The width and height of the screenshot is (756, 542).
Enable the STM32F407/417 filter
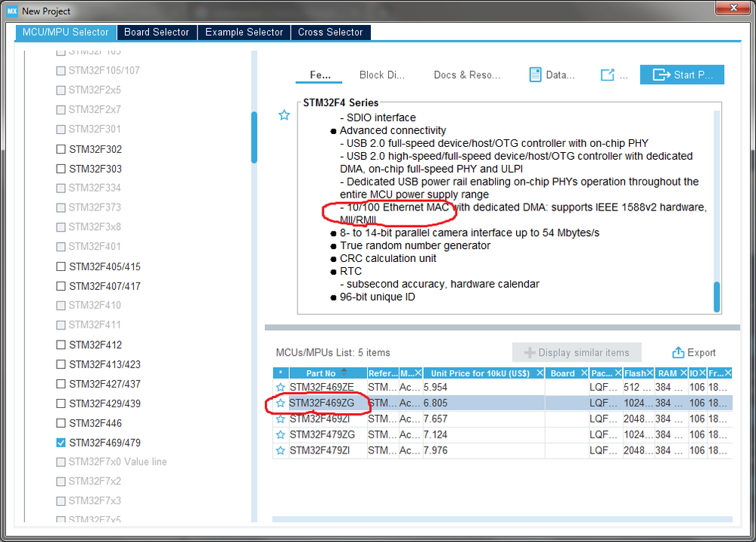pos(61,286)
